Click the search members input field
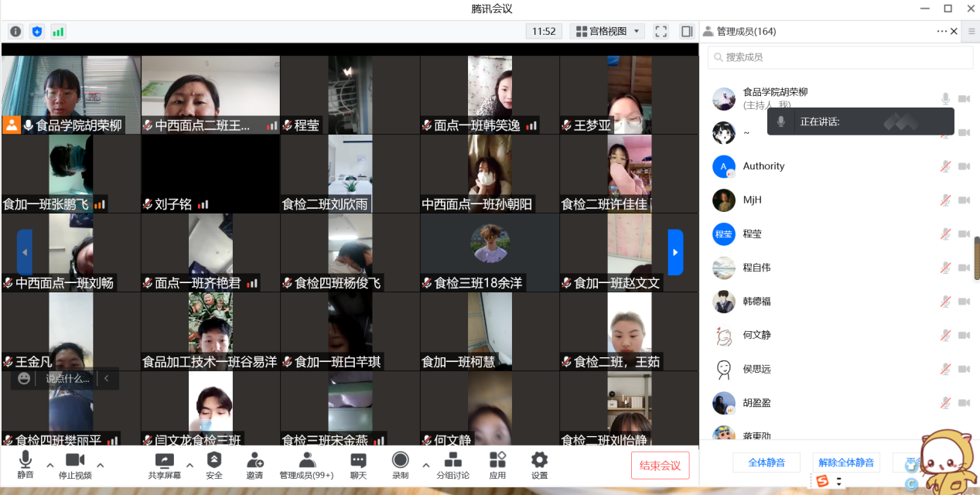 point(843,57)
